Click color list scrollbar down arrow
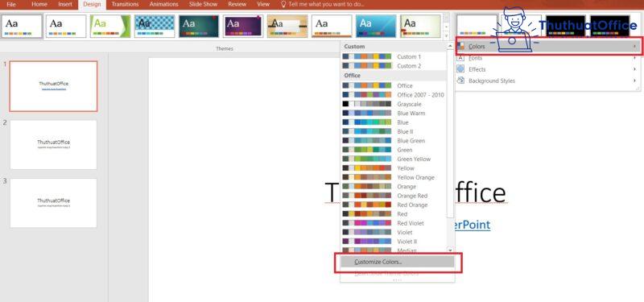 click(450, 250)
